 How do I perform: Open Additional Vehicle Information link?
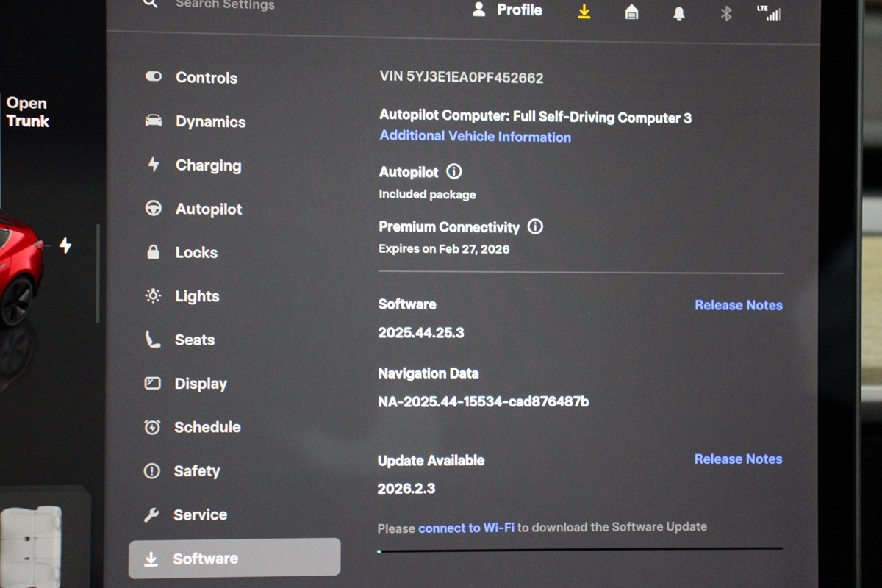pos(475,137)
